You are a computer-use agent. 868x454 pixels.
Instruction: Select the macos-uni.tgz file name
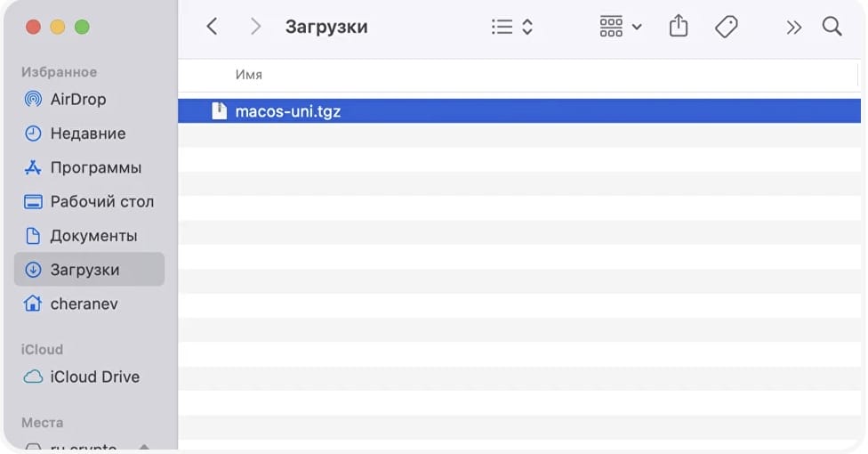[x=287, y=111]
